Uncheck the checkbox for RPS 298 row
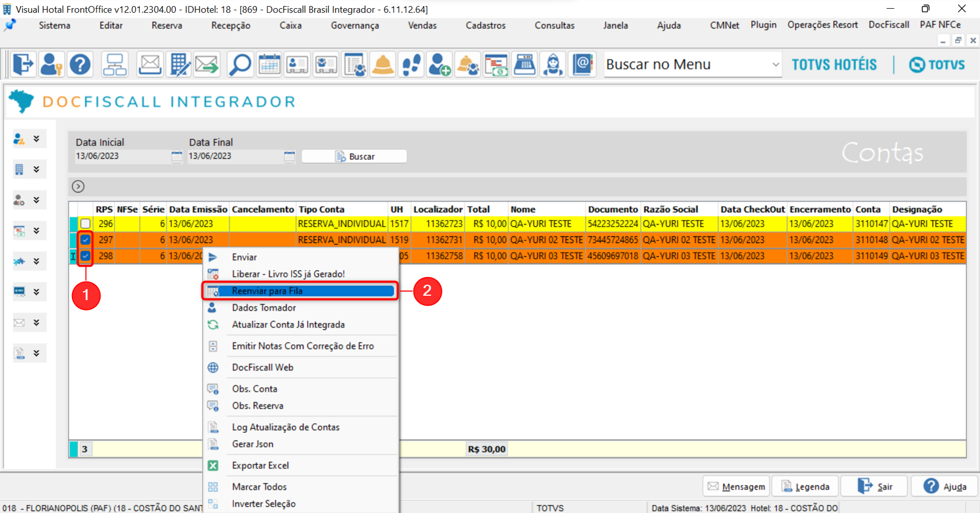The image size is (980, 513). point(85,256)
